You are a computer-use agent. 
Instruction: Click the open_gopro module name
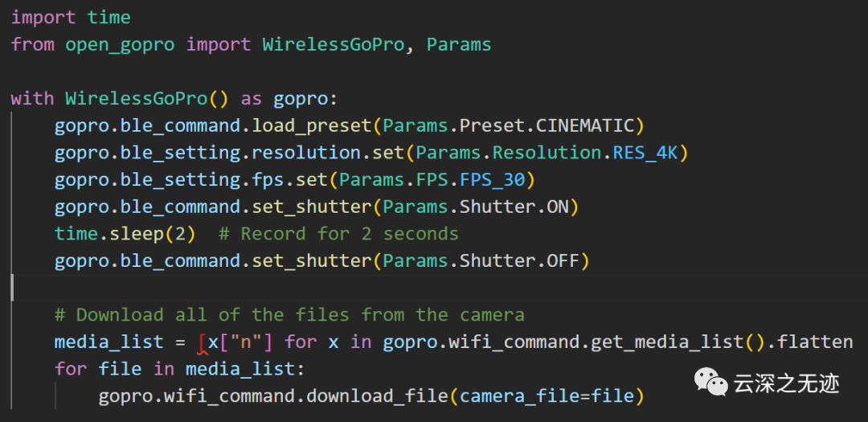coord(120,44)
